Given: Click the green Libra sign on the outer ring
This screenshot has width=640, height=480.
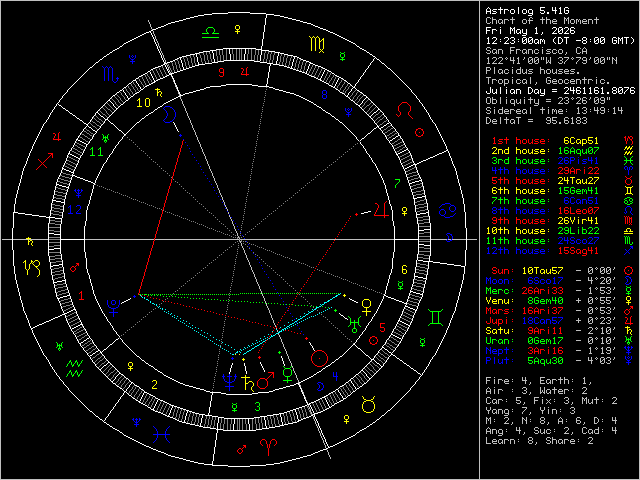Looking at the screenshot, I should point(211,33).
